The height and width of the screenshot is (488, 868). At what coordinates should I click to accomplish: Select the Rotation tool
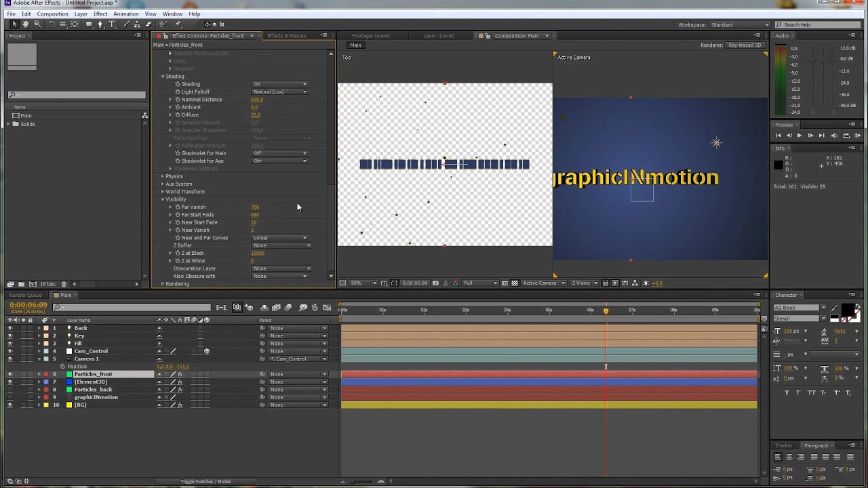pyautogui.click(x=52, y=24)
